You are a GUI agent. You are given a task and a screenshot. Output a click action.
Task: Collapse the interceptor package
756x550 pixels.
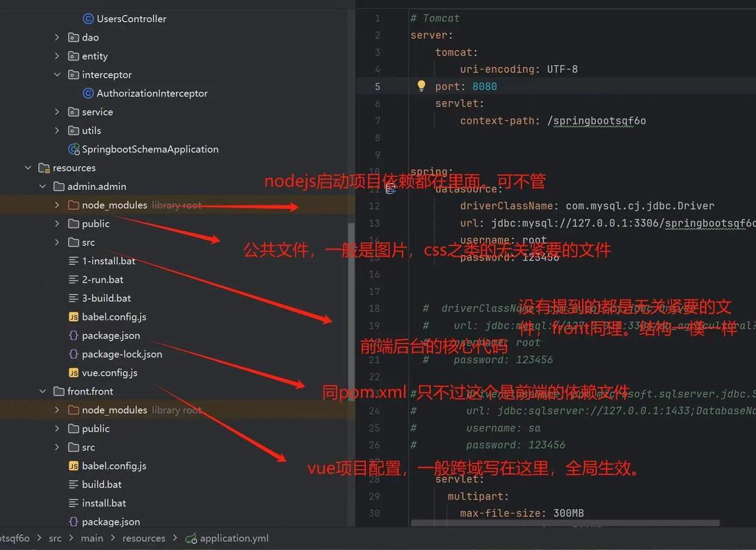pyautogui.click(x=56, y=74)
